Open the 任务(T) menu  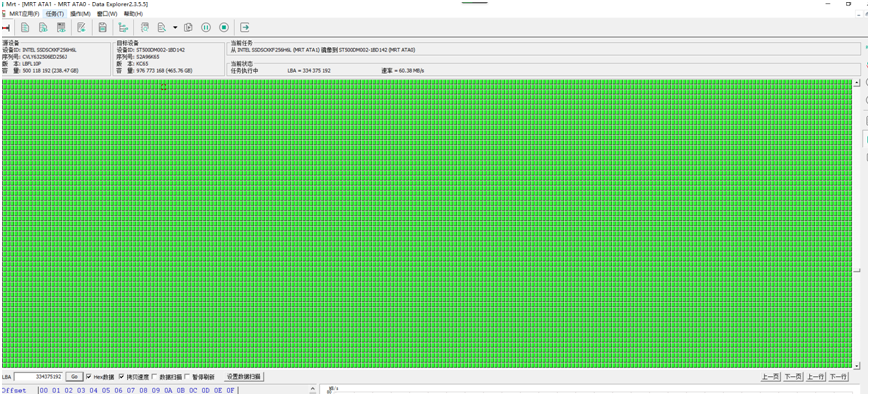point(54,13)
